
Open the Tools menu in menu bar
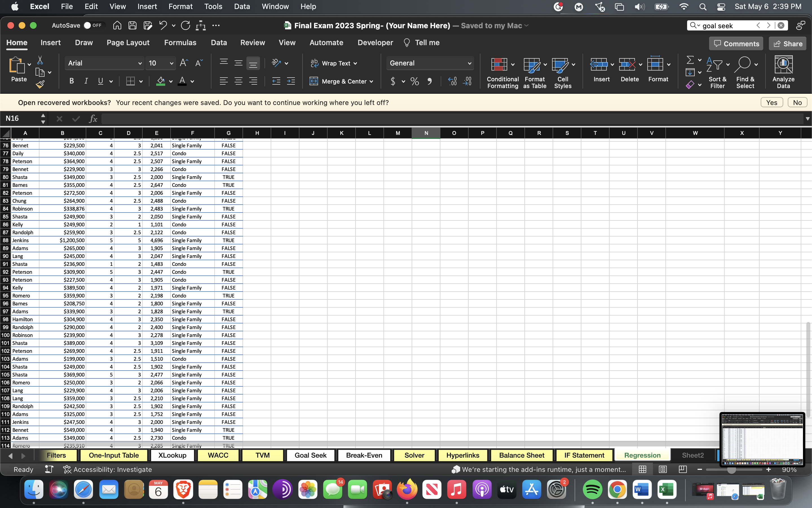(213, 6)
